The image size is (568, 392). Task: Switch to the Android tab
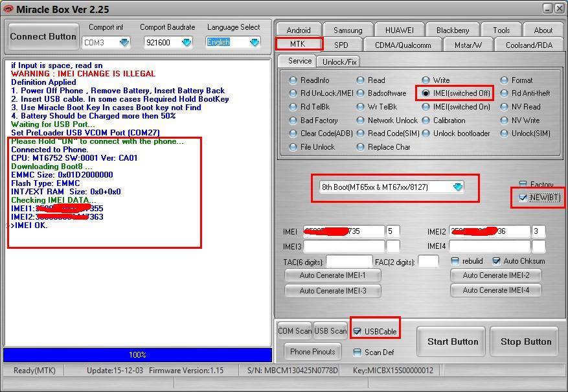point(299,30)
